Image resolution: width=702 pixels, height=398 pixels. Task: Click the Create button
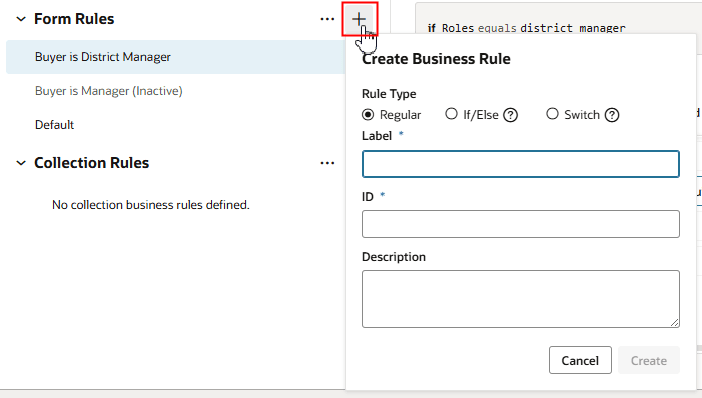point(649,360)
